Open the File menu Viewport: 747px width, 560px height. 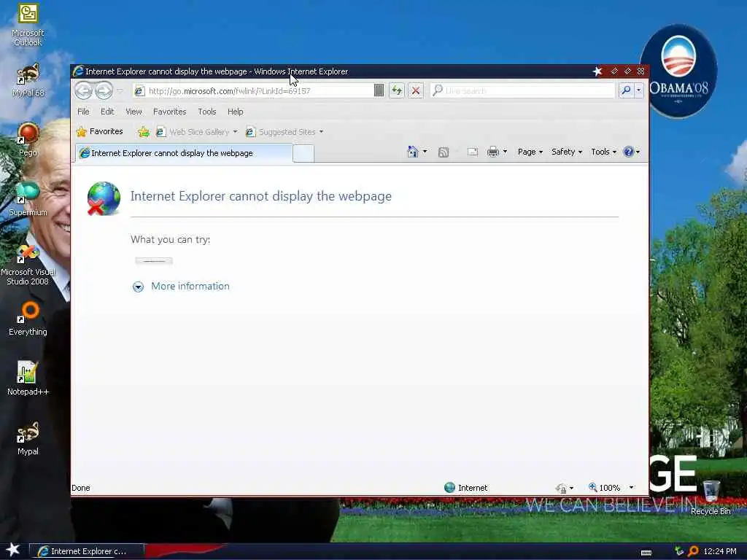[83, 112]
